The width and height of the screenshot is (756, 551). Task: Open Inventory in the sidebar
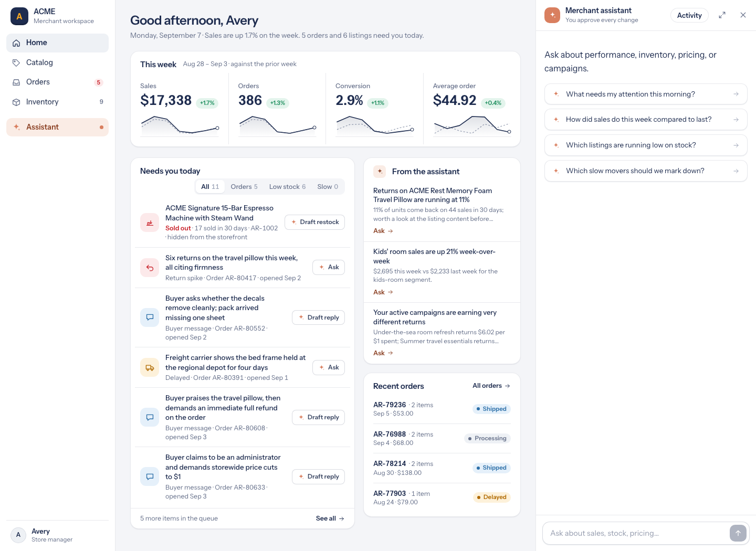[57, 102]
